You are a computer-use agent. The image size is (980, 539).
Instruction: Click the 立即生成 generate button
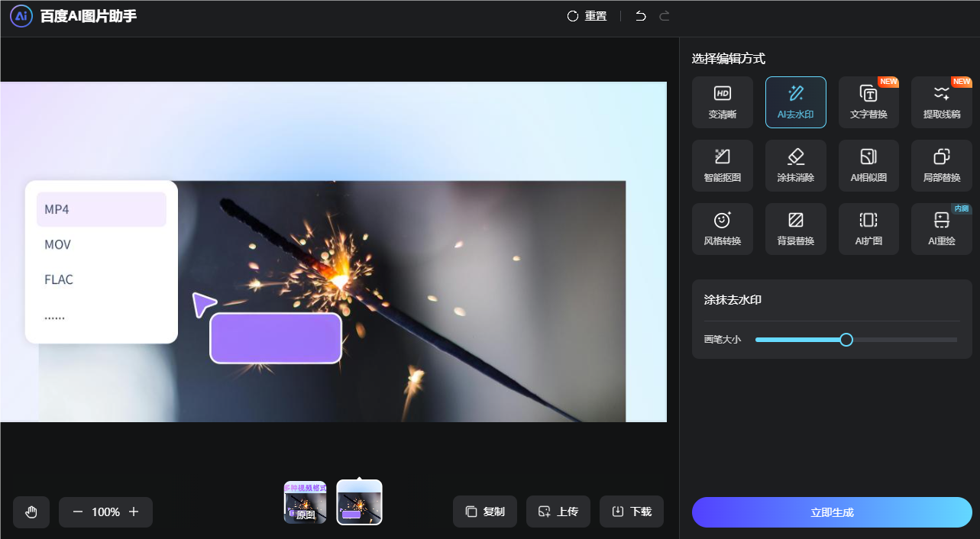click(x=832, y=512)
